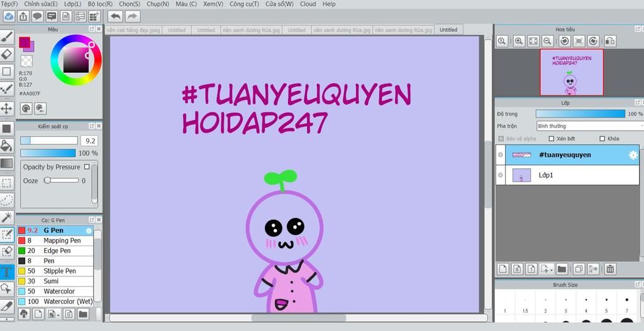Screen dimensions: 644x331
Task: Open the Pha trộn blend mode dropdown
Action: 590,126
